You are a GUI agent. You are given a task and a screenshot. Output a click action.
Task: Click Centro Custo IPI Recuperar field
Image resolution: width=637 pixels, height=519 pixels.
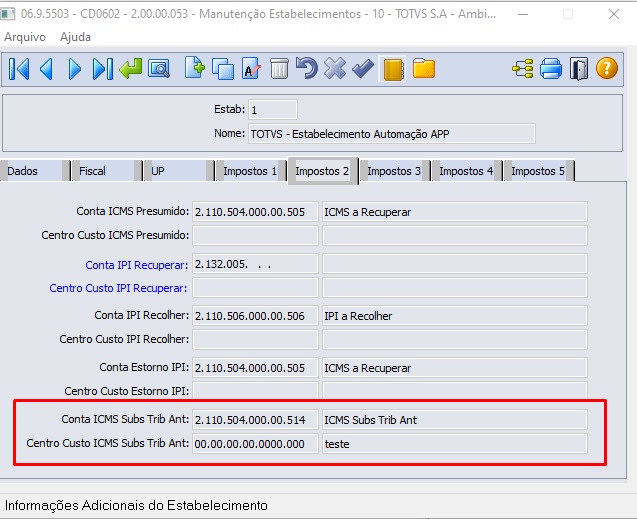(255, 288)
